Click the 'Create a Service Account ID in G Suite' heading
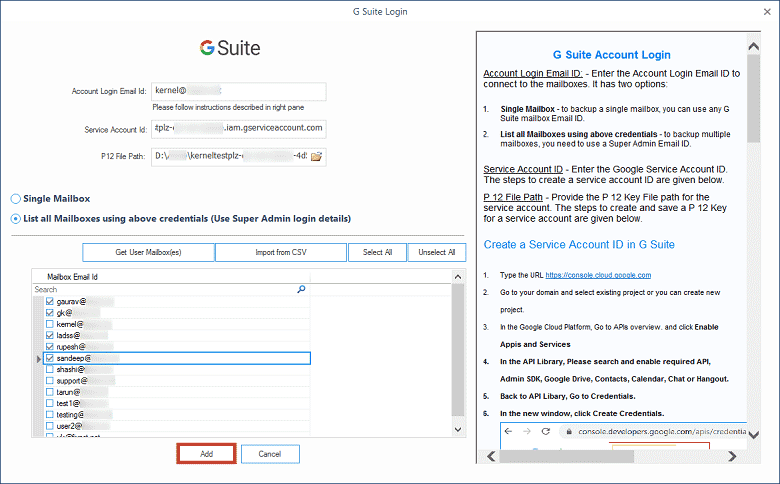The height and width of the screenshot is (484, 780). [579, 244]
